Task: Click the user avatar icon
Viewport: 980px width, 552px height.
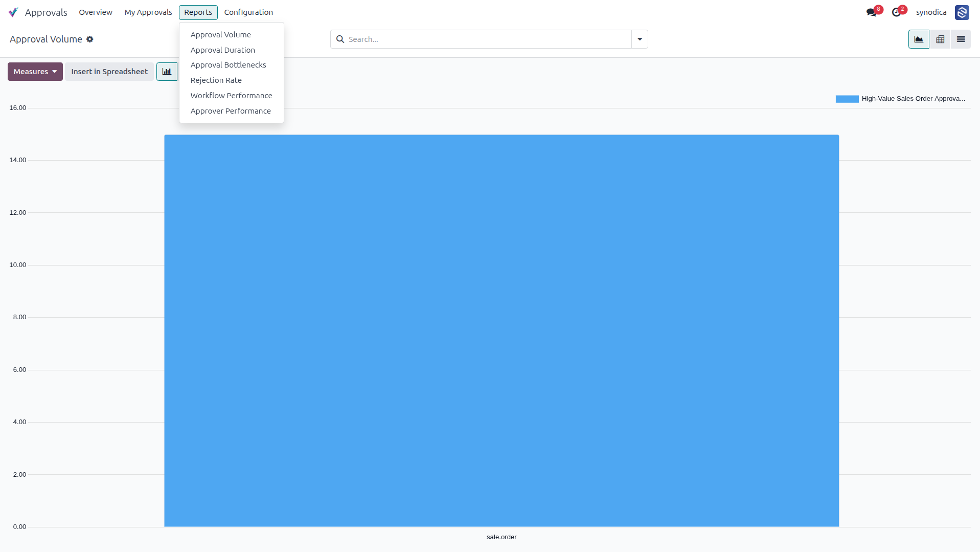Action: tap(962, 12)
